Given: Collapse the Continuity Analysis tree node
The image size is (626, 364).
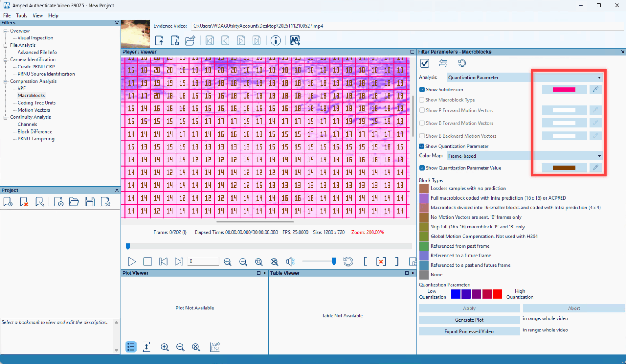Looking at the screenshot, I should pos(6,117).
